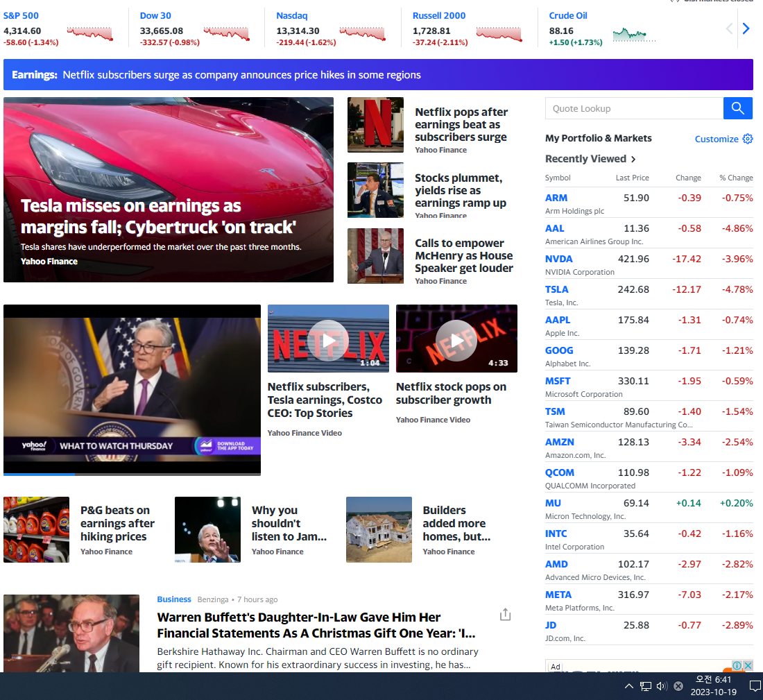This screenshot has width=763, height=700.
Task: Close the ad with X icon
Action: (748, 665)
